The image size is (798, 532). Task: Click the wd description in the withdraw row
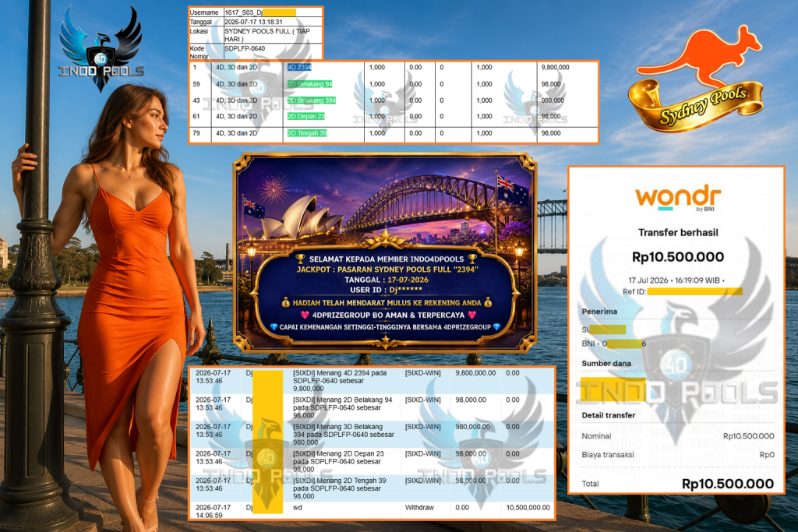tap(297, 508)
